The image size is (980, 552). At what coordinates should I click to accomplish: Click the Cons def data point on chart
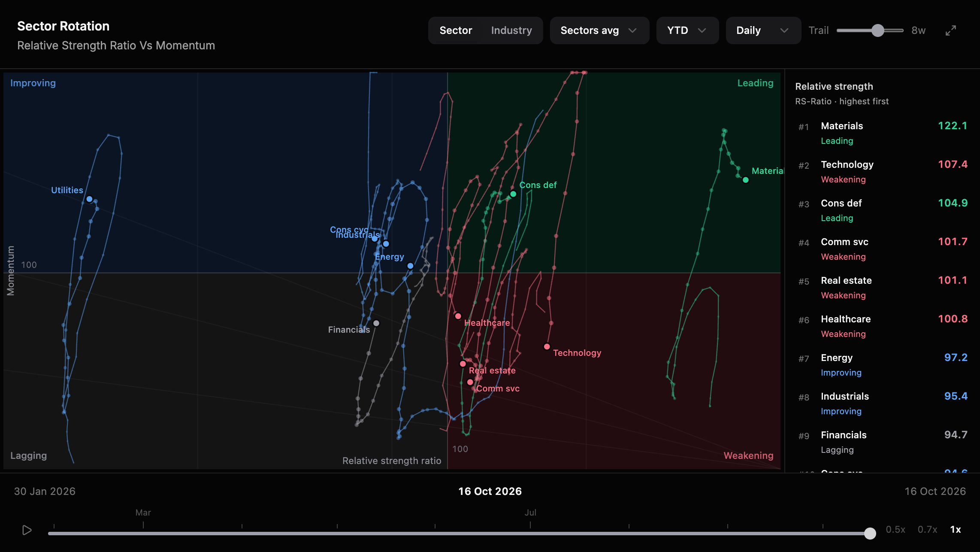click(513, 194)
